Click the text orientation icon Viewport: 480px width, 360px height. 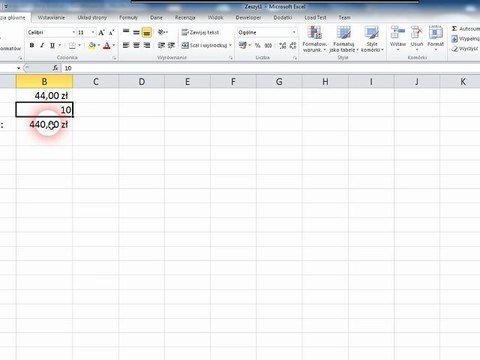161,32
